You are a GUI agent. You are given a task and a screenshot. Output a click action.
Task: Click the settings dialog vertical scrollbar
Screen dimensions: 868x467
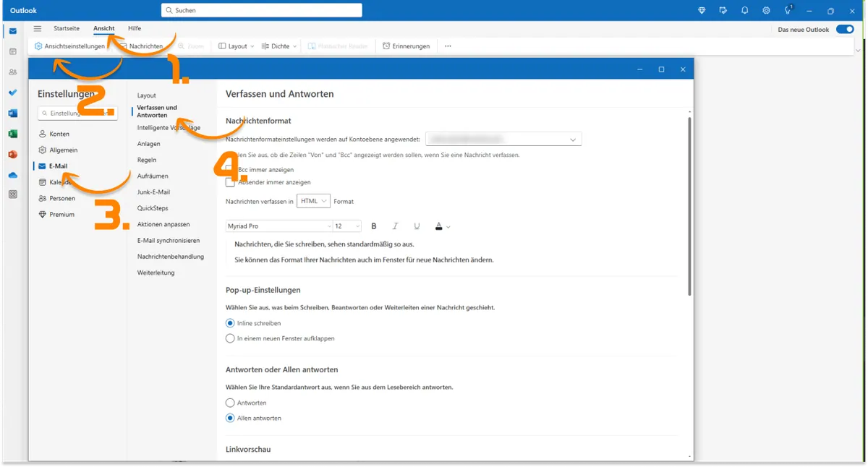689,206
